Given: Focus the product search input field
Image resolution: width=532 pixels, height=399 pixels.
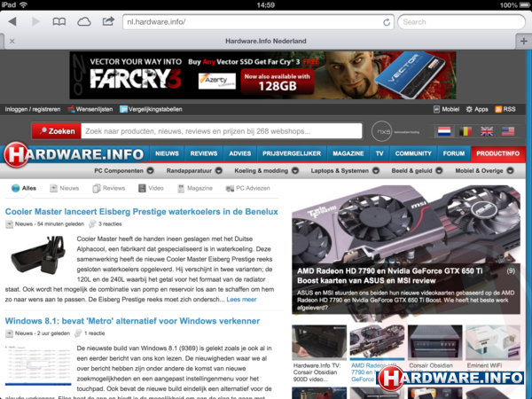Looking at the screenshot, I should pos(222,131).
